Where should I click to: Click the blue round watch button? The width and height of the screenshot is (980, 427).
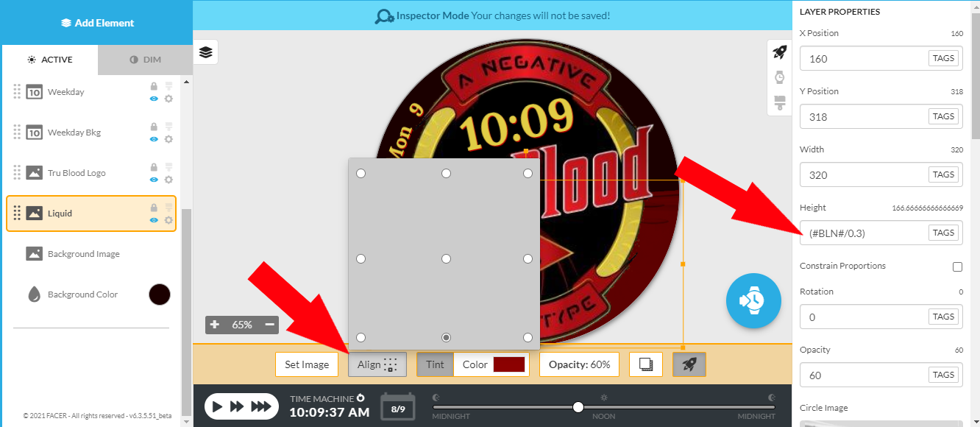click(x=753, y=300)
